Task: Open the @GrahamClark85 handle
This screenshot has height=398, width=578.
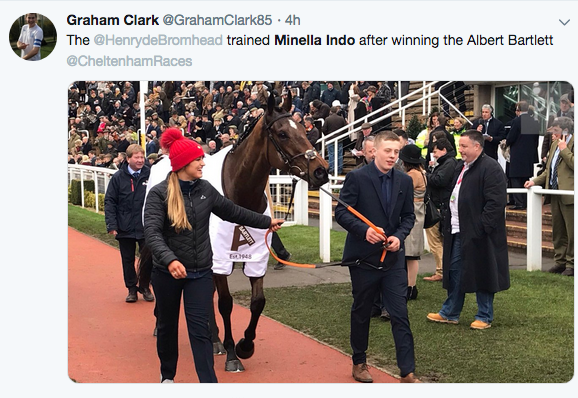Action: 217,20
